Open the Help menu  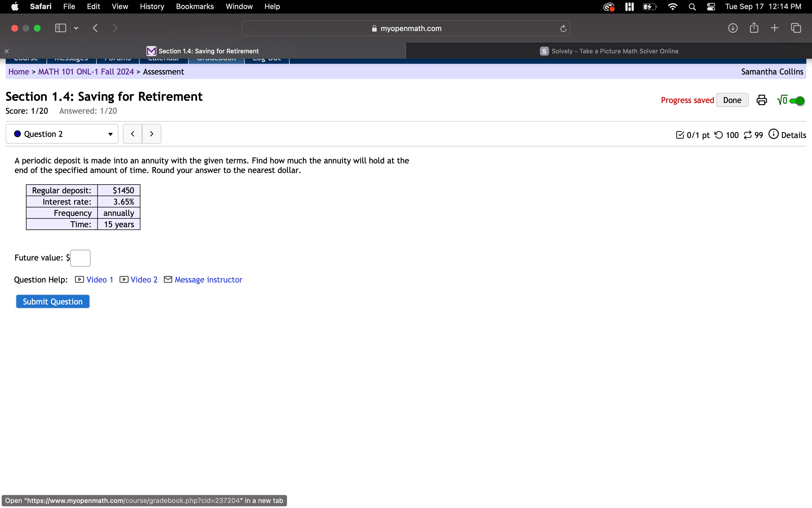pyautogui.click(x=272, y=6)
